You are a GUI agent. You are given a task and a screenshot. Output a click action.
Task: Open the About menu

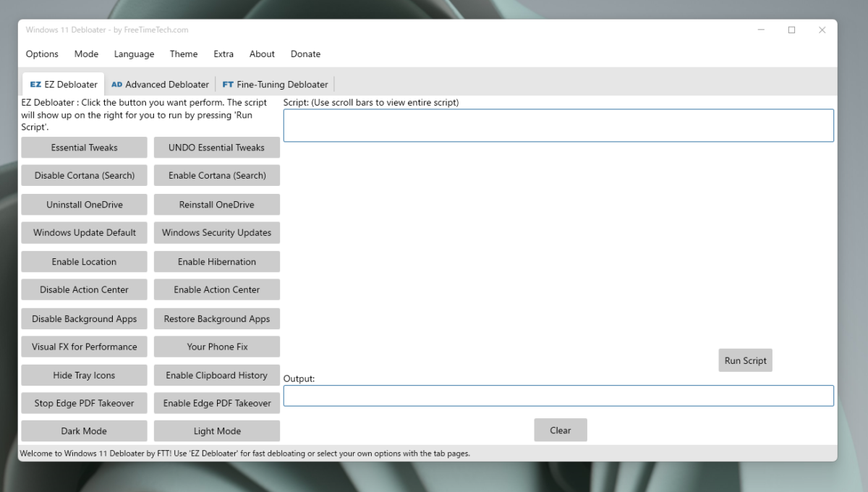(262, 54)
